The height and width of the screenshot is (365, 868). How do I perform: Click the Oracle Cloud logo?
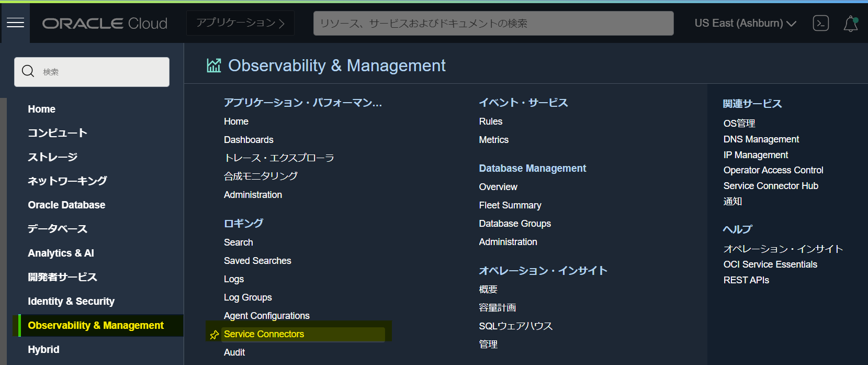tap(105, 24)
